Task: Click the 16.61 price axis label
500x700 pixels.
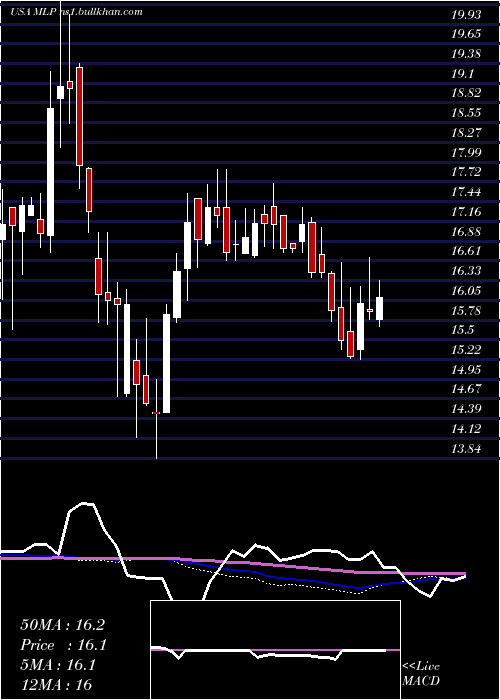Action: (x=467, y=251)
